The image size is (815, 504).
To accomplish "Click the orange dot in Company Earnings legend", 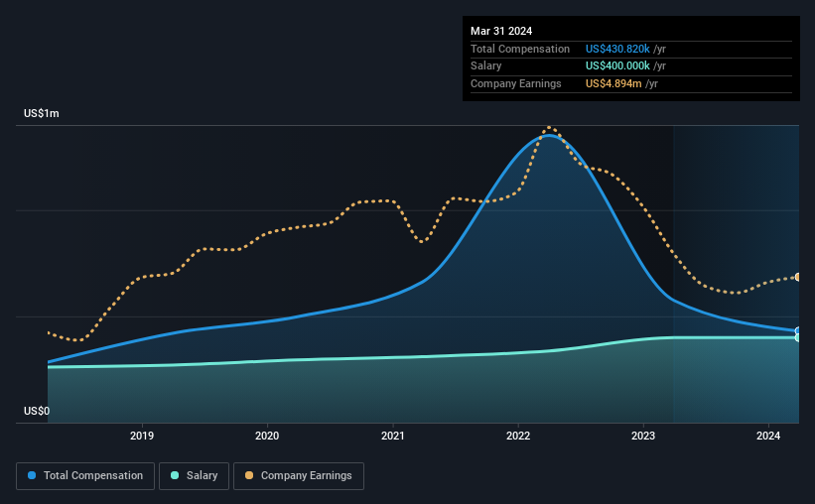I will pos(249,475).
